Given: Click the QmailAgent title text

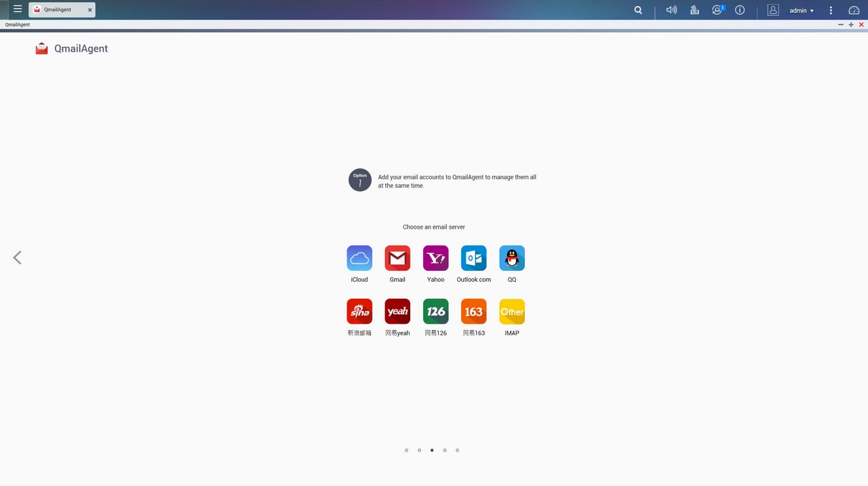Looking at the screenshot, I should [x=81, y=48].
